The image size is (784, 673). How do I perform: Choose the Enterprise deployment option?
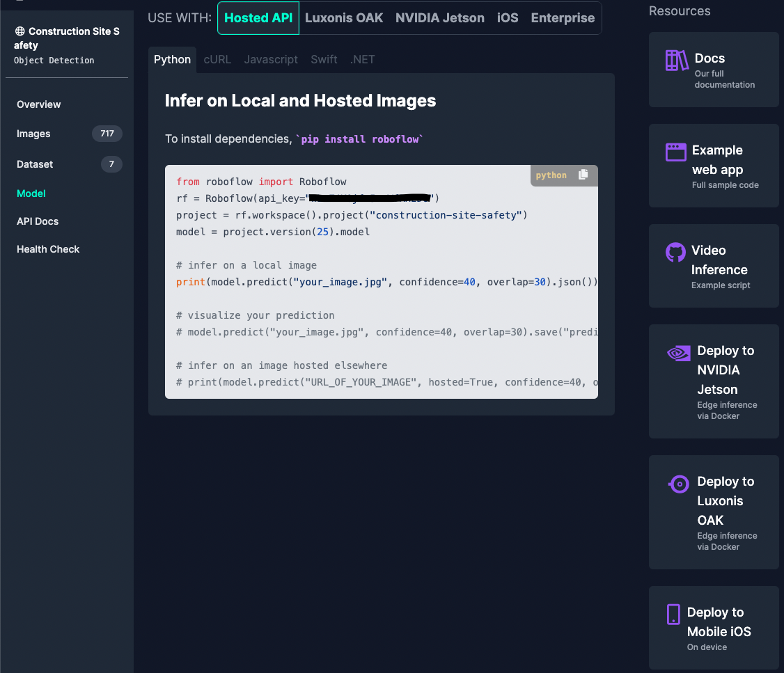point(563,18)
